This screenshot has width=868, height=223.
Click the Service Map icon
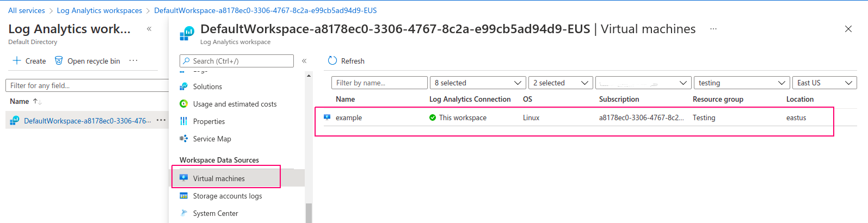[x=184, y=139]
